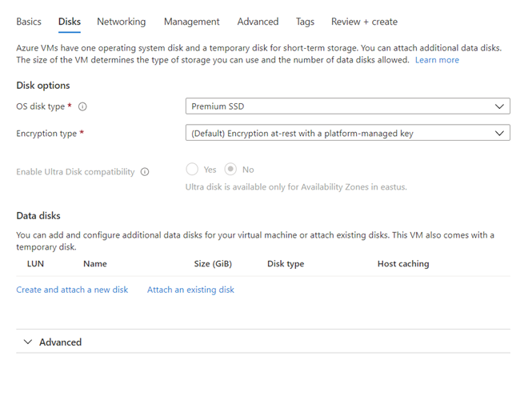
Task: Open the OS disk type dropdown
Action: 348,106
